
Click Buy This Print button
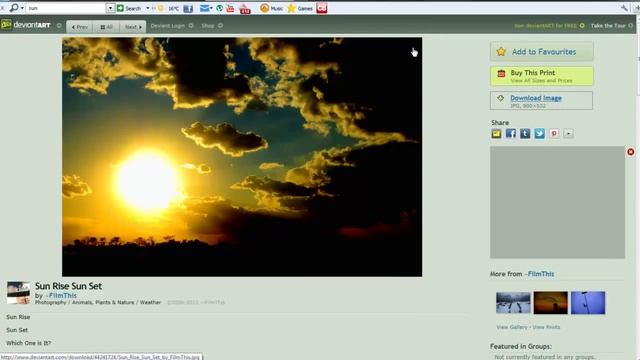click(x=542, y=76)
